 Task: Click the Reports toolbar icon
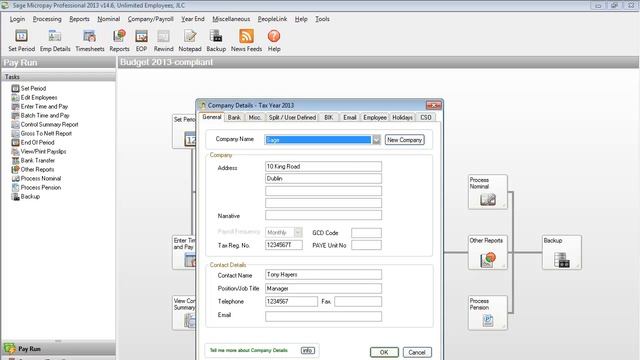pos(119,40)
